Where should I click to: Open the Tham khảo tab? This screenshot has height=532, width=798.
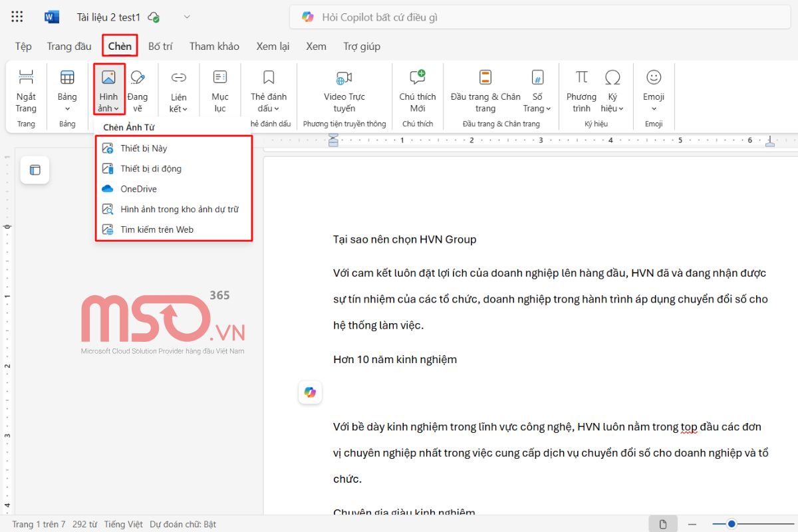214,46
